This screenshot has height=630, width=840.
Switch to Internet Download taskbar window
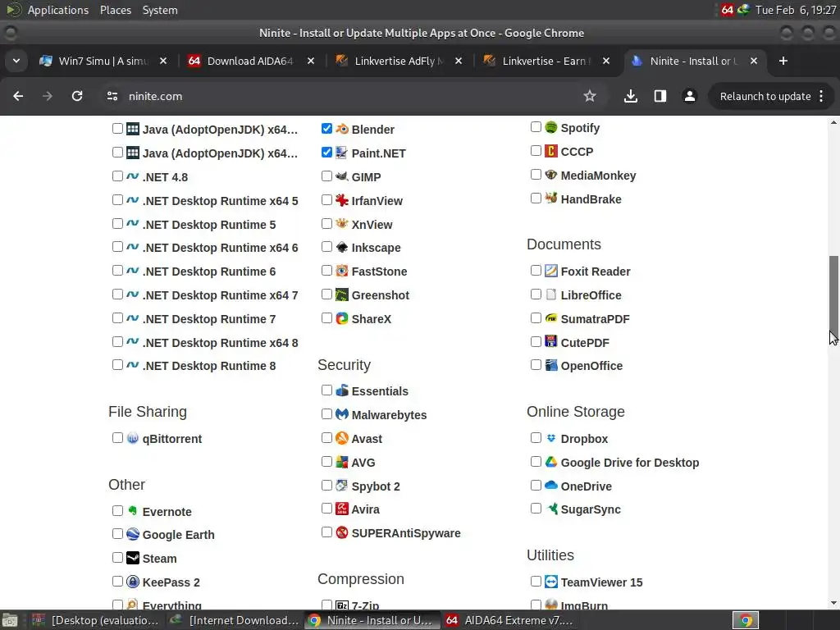coord(235,620)
